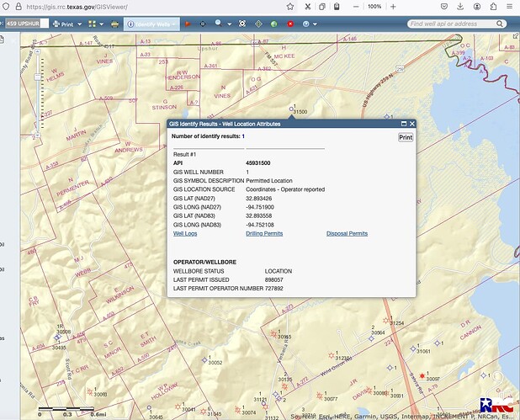Click the well symbol labeled 30068
Image resolution: width=520 pixels, height=420 pixels.
pos(89,391)
